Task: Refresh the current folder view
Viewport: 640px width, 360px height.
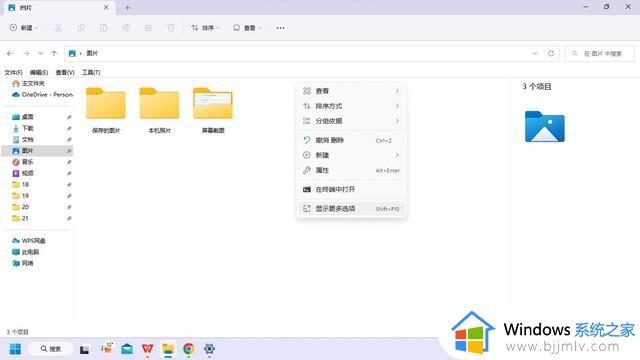Action: click(551, 53)
